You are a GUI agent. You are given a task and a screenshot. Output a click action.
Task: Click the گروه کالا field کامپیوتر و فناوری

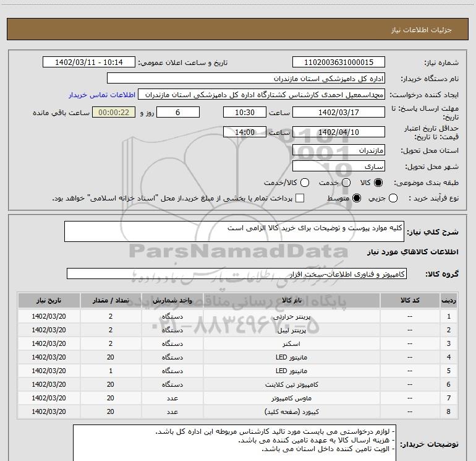click(237, 274)
